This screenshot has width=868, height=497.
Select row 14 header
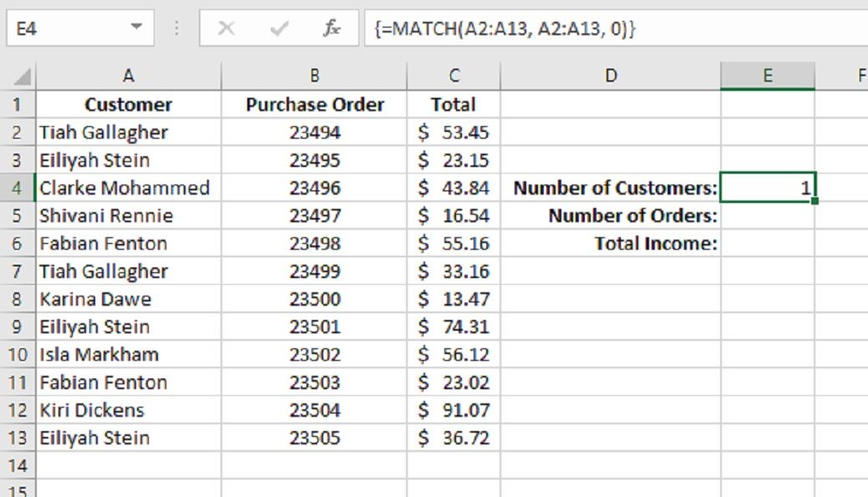point(18,465)
